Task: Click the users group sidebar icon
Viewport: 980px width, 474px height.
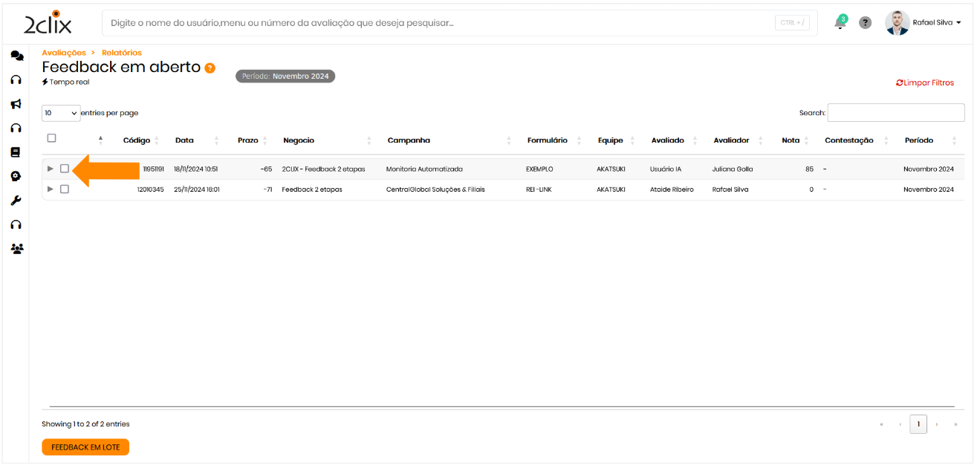Action: [16, 249]
